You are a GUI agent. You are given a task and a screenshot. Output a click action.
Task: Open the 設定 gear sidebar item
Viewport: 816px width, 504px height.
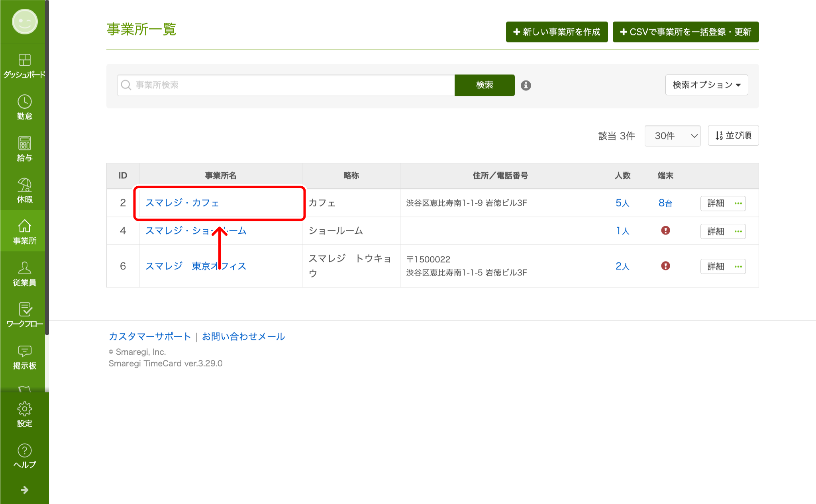tap(25, 415)
